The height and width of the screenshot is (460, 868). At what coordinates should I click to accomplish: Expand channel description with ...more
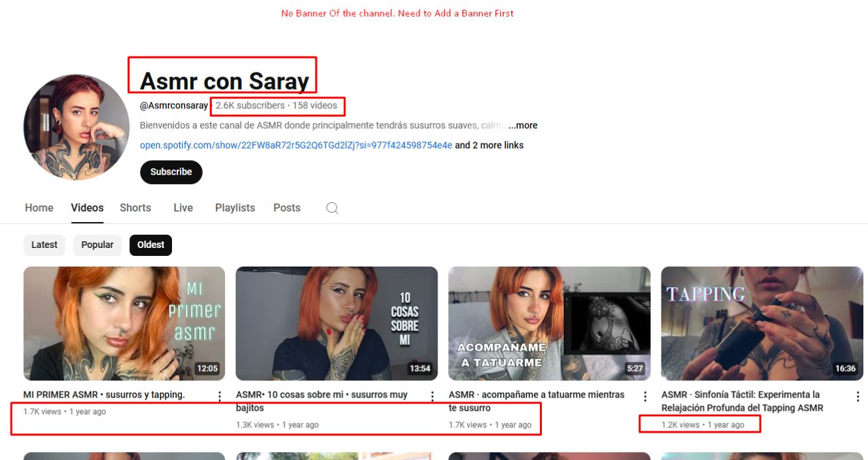coord(523,126)
